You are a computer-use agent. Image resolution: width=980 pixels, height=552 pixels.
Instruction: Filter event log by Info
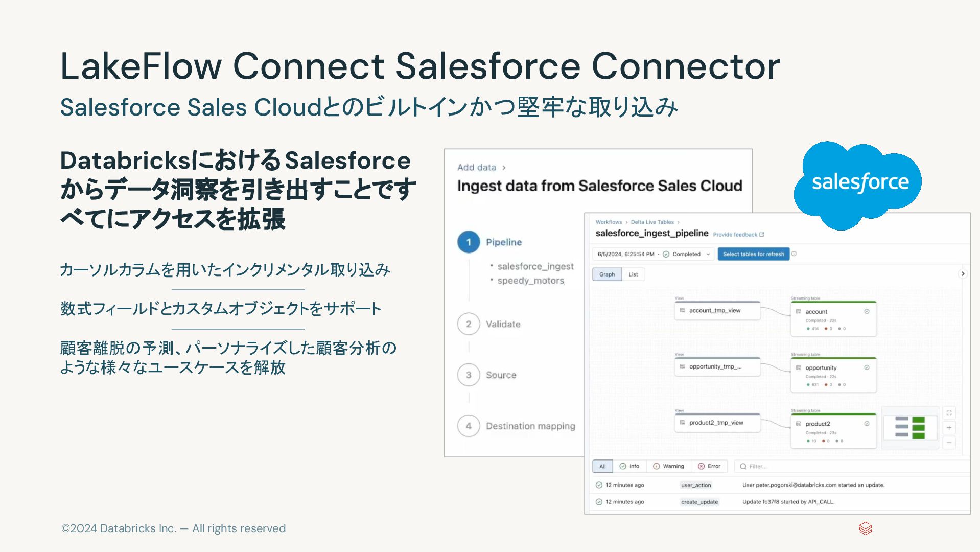(629, 466)
